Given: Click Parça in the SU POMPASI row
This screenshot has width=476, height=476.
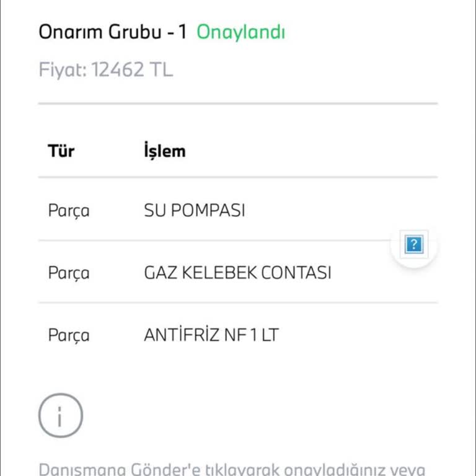Looking at the screenshot, I should pos(68,211).
